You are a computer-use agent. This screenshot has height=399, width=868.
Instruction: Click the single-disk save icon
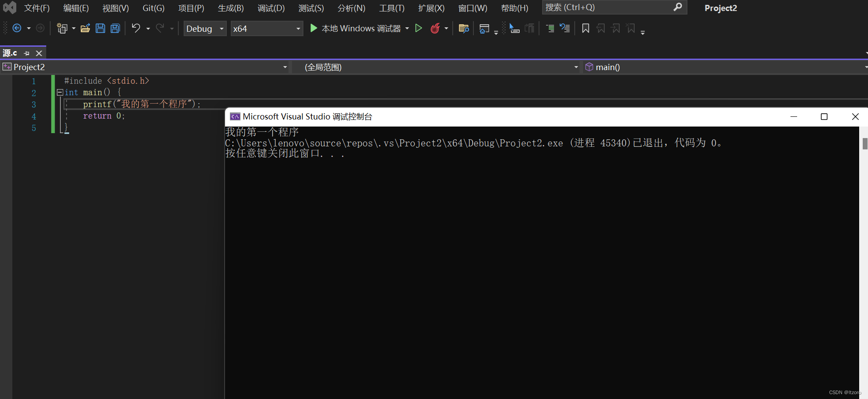tap(100, 28)
